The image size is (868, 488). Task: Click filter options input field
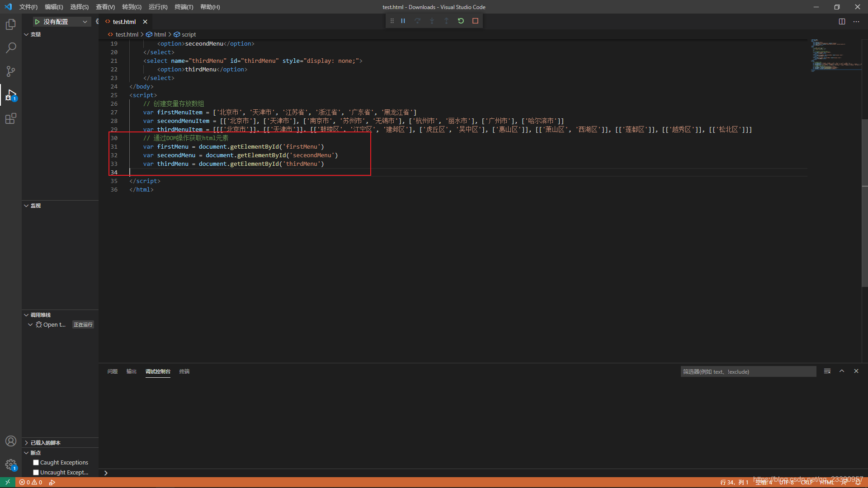click(x=749, y=372)
